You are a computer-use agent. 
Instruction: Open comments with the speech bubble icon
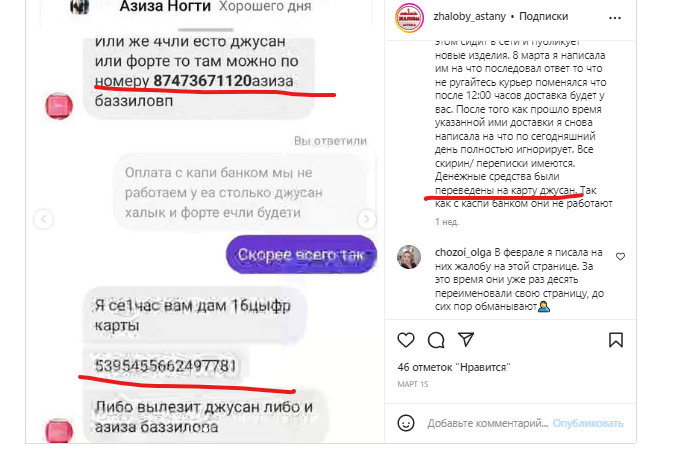[x=436, y=340]
